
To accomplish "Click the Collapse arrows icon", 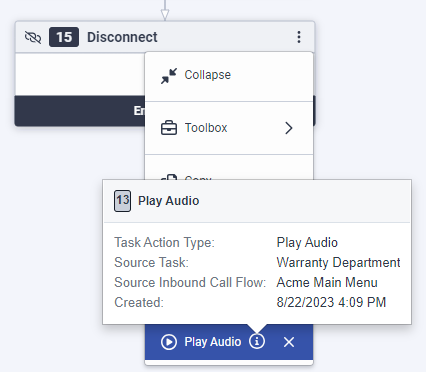I will 169,76.
